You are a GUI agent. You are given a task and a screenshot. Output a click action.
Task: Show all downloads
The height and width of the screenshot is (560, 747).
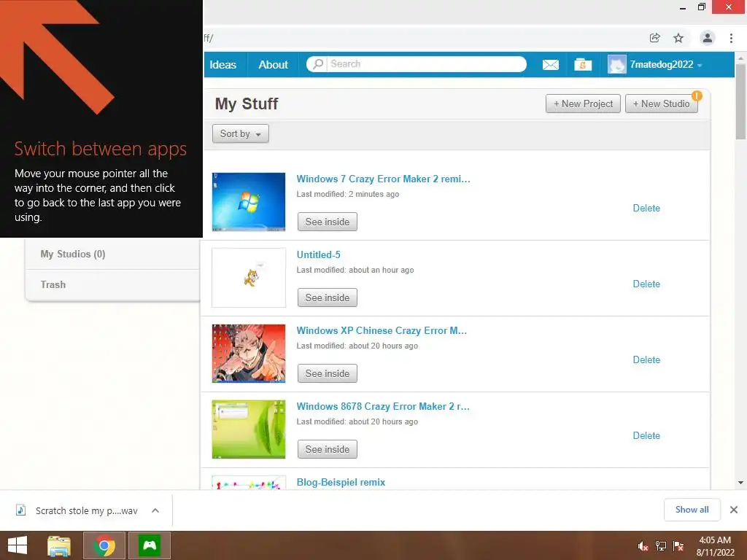692,510
